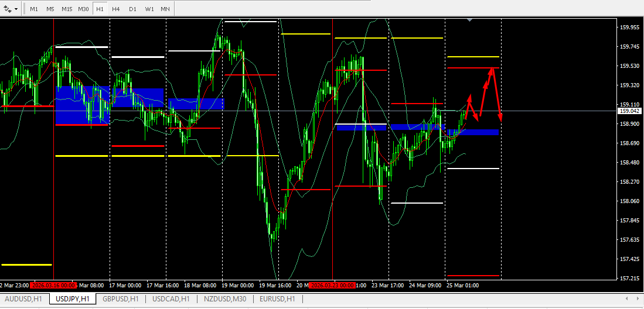
Task: Switch to the USDCAD,H1 tab
Action: (171, 298)
